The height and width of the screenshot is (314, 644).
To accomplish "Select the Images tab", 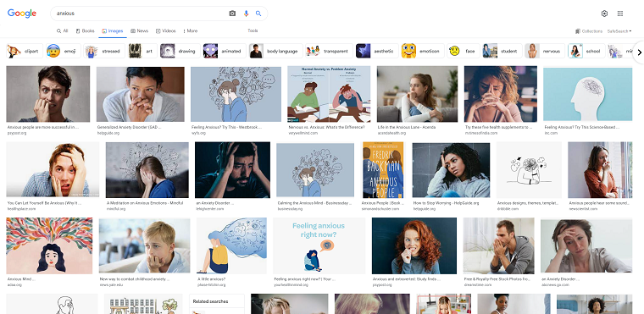I will click(113, 31).
